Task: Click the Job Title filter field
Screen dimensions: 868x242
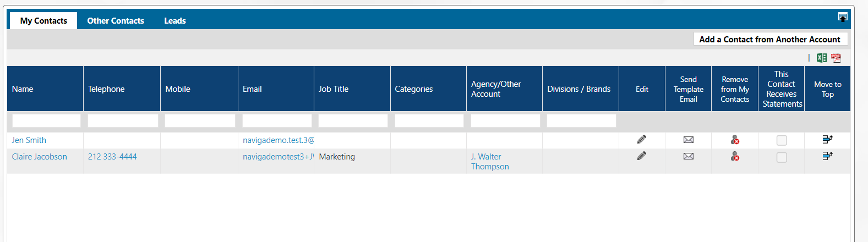Action: click(353, 120)
